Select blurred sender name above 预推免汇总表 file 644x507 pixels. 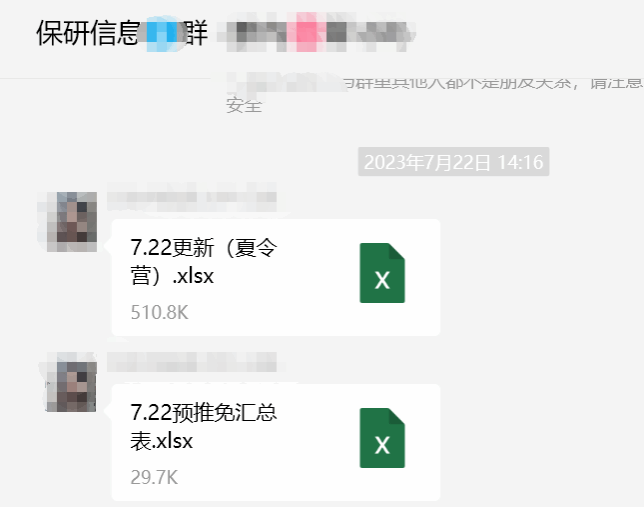192,362
